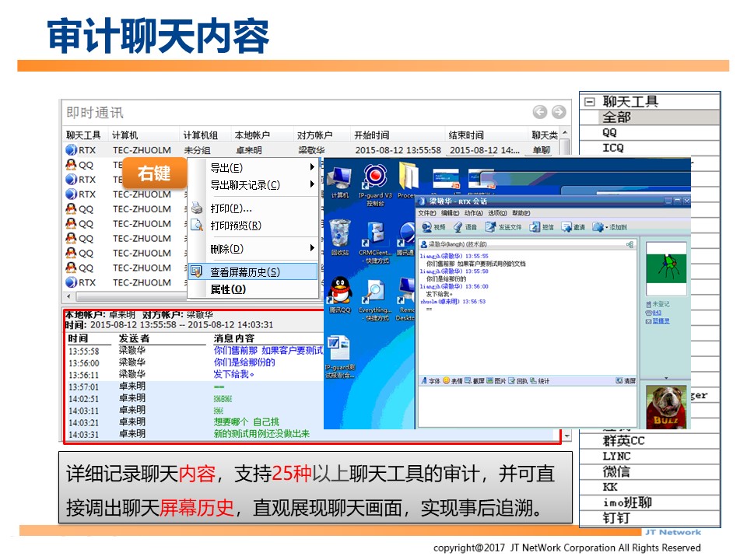This screenshot has height=560, width=747.
Task: Open IP-guard V3 控制台 desktop shortcut
Action: 375,185
